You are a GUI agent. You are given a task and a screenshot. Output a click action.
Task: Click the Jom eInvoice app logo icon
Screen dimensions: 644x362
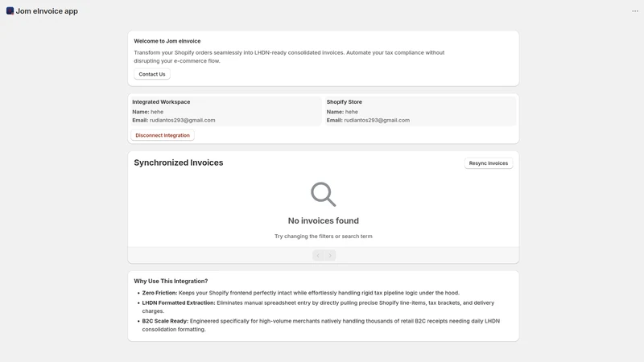pyautogui.click(x=10, y=11)
